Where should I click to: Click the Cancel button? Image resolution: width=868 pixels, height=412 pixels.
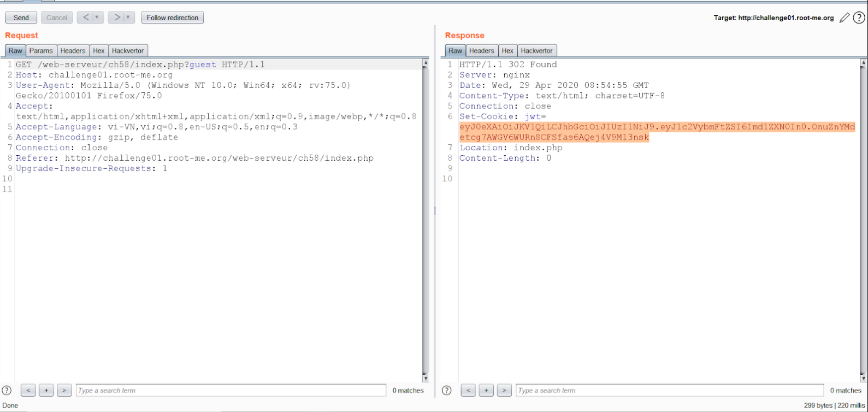pos(57,17)
